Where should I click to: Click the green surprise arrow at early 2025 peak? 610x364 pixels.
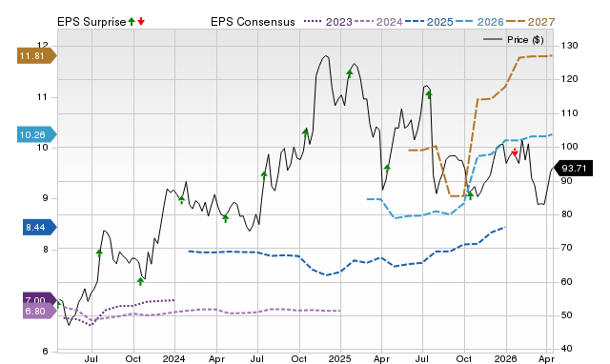[x=350, y=73]
